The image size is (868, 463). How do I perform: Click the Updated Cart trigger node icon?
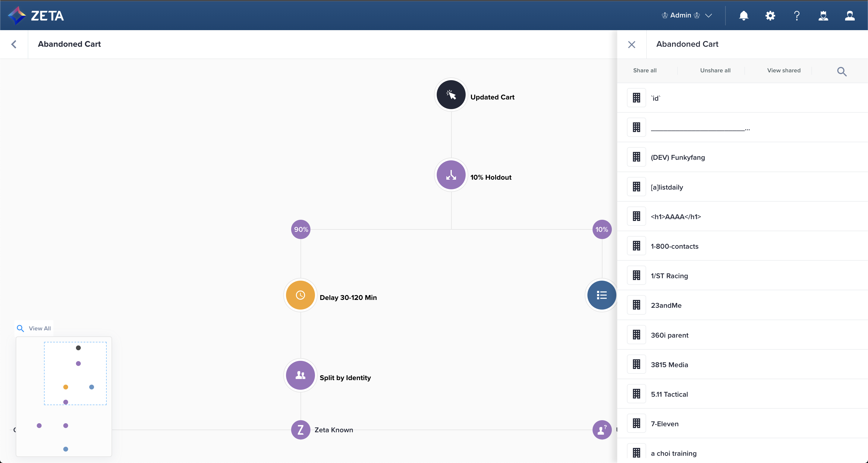click(451, 95)
